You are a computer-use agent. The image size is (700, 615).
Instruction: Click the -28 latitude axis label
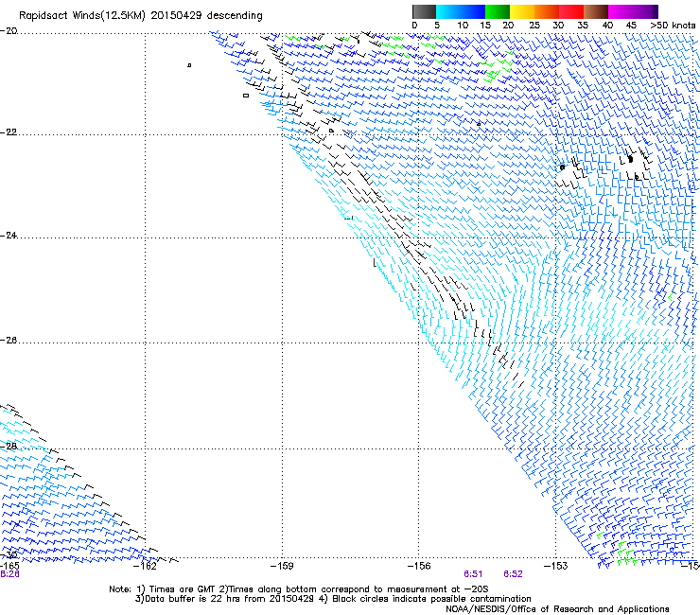coord(9,447)
